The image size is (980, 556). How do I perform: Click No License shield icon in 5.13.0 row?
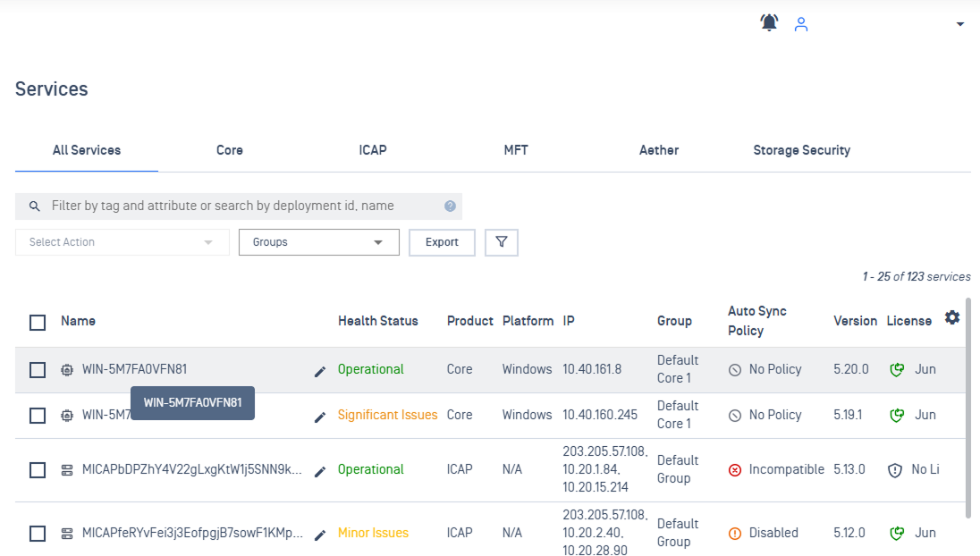coord(895,470)
